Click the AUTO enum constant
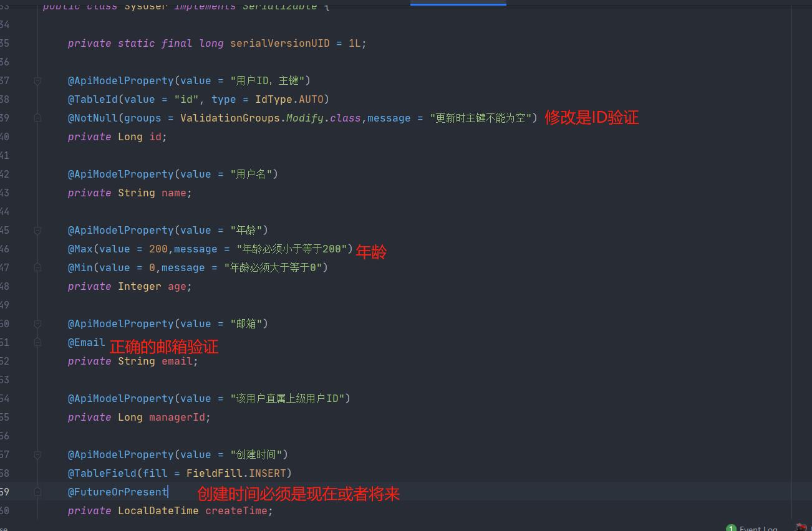This screenshot has width=812, height=531. coord(311,99)
